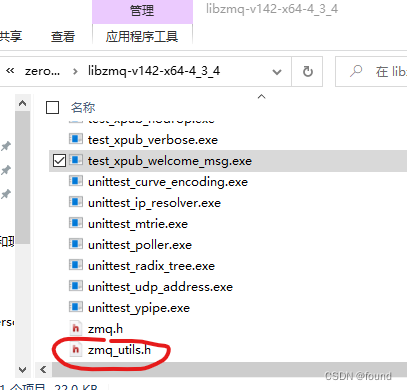This screenshot has width=407, height=390.
Task: Open the chevron after zero... breadcrumb
Action: [x=75, y=71]
